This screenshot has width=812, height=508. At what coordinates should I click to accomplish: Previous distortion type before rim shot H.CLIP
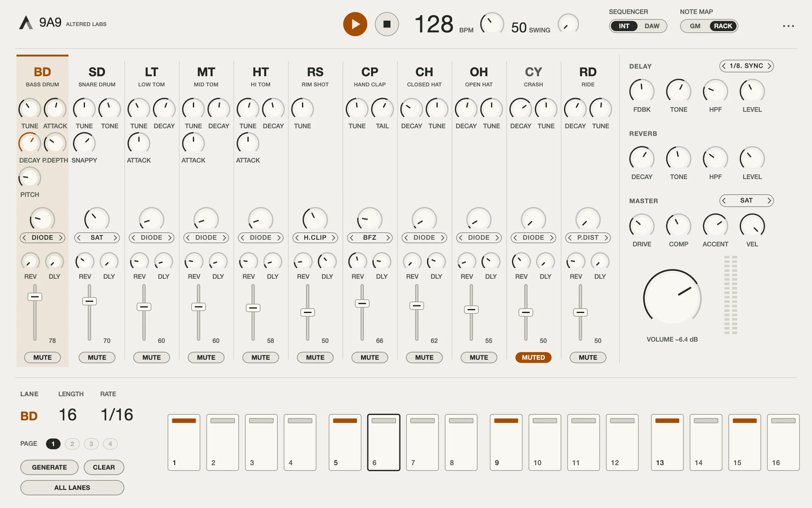pyautogui.click(x=297, y=237)
